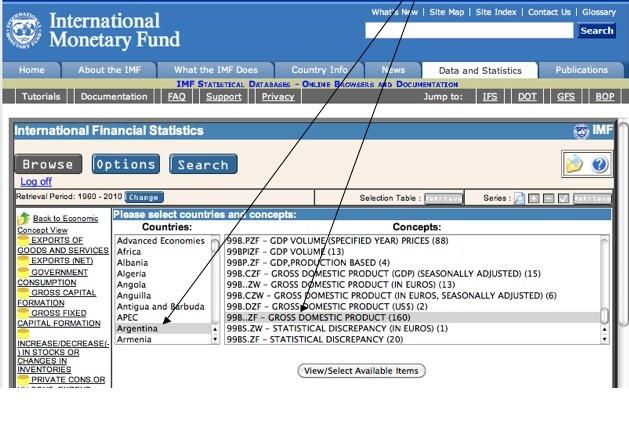
Task: Select Argentina in Countries list
Action: [163, 328]
